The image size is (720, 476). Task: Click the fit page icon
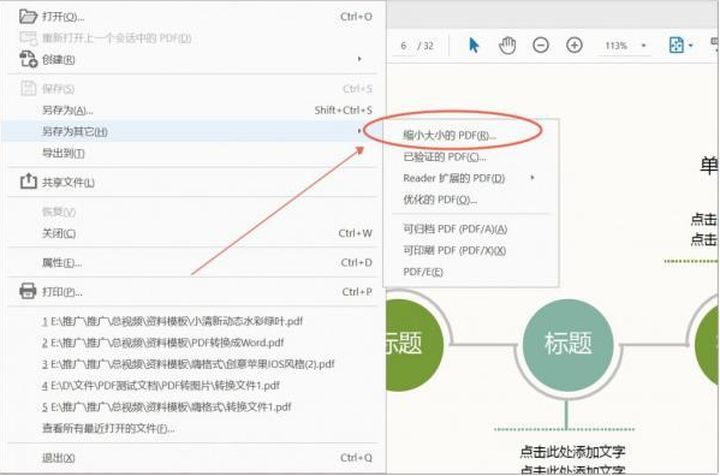(676, 45)
